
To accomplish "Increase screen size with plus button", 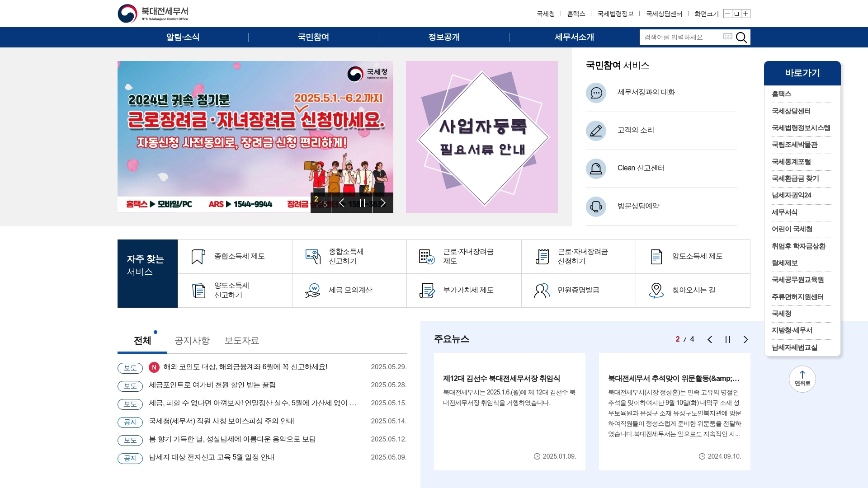I will (746, 14).
